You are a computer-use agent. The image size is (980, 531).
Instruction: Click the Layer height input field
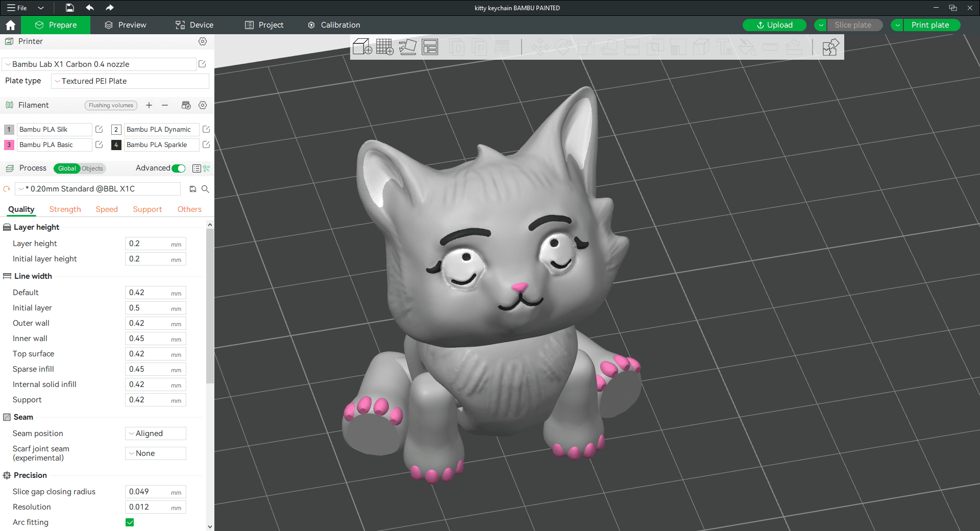pos(156,244)
